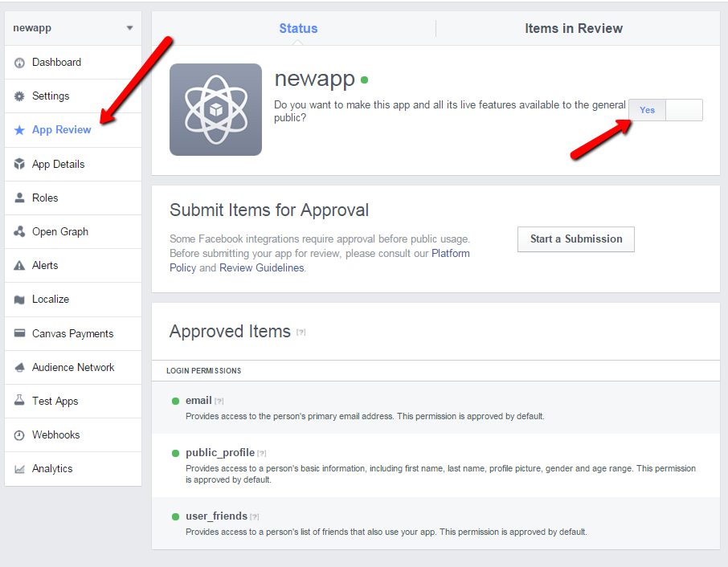The height and width of the screenshot is (567, 728).
Task: Click the Canvas Payments card icon
Action: click(19, 333)
